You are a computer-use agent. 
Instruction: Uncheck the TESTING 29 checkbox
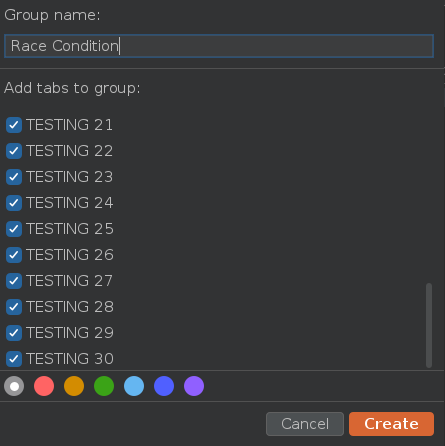[x=14, y=333]
